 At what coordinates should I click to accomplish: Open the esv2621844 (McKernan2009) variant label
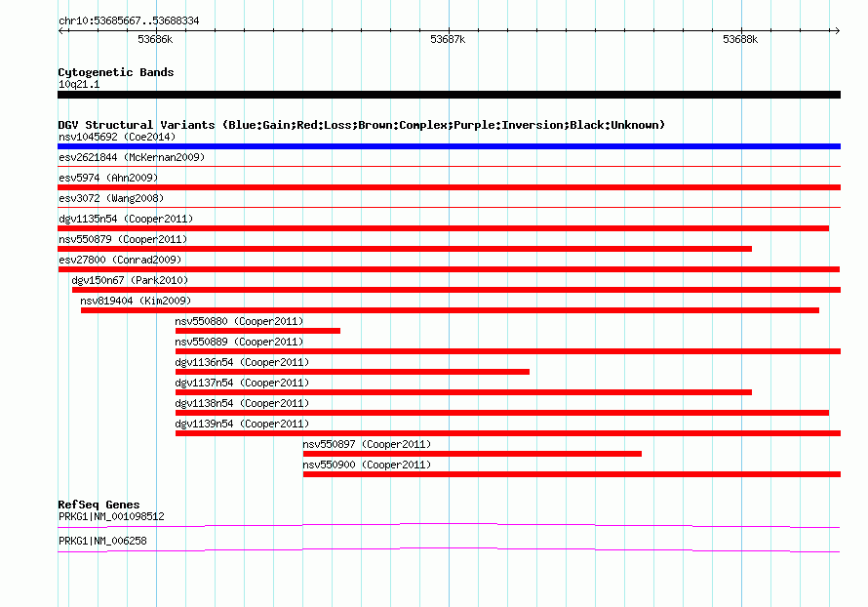132,157
